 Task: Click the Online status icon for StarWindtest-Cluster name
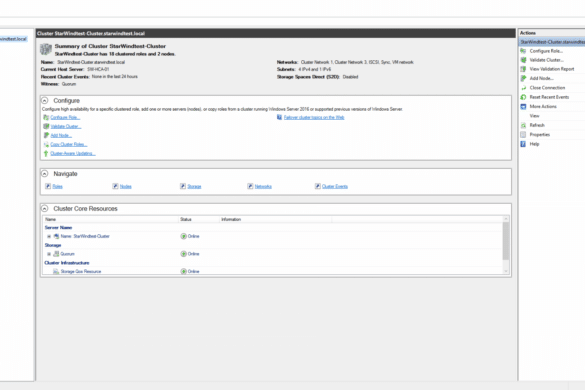point(184,236)
